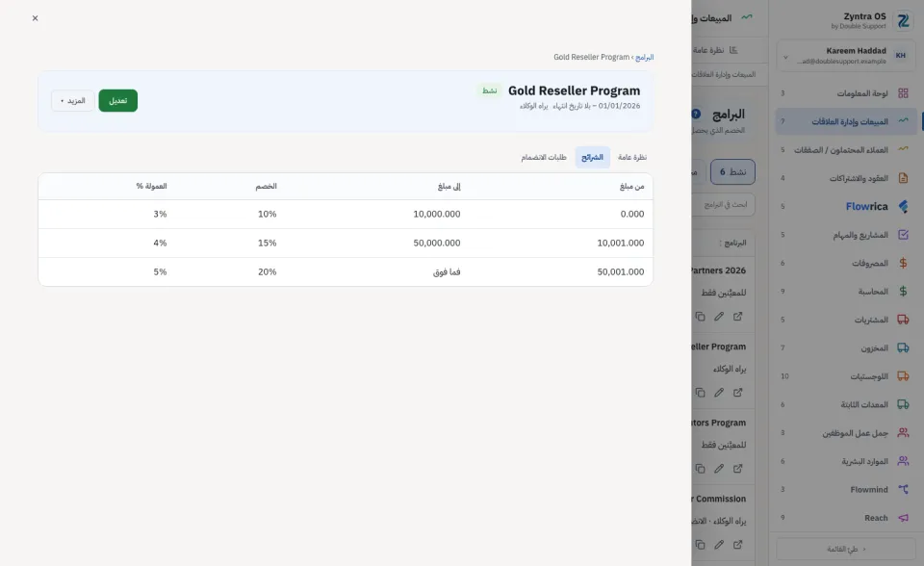Screen dimensions: 924x566
Task: Close the Gold Reseller Program drawer
Action: click(36, 18)
